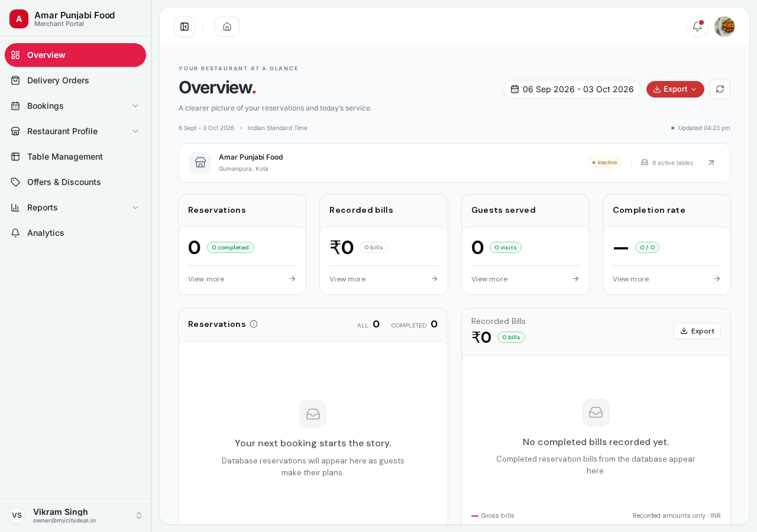Click the 0 bills badge in Recorded bills card
Image resolution: width=757 pixels, height=532 pixels.
point(374,248)
